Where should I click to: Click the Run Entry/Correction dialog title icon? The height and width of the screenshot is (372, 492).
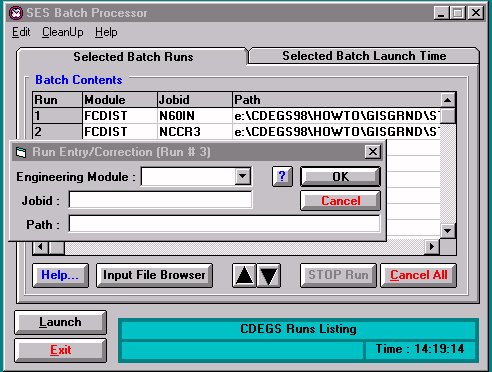click(21, 152)
